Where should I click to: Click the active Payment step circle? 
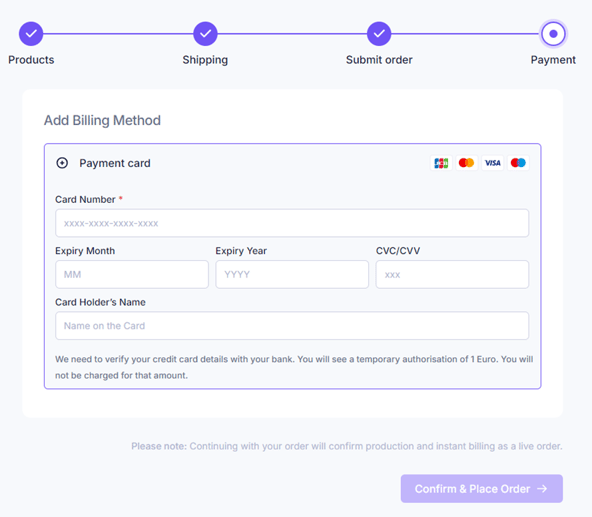click(553, 34)
